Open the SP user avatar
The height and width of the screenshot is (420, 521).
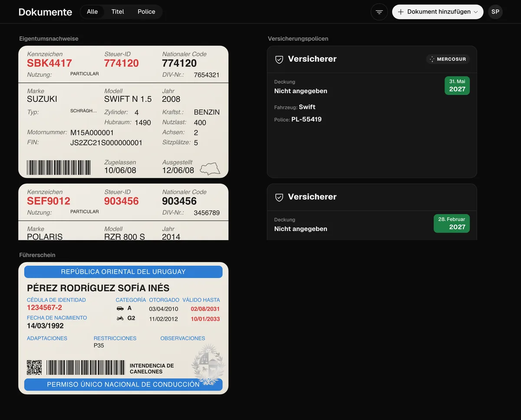495,12
